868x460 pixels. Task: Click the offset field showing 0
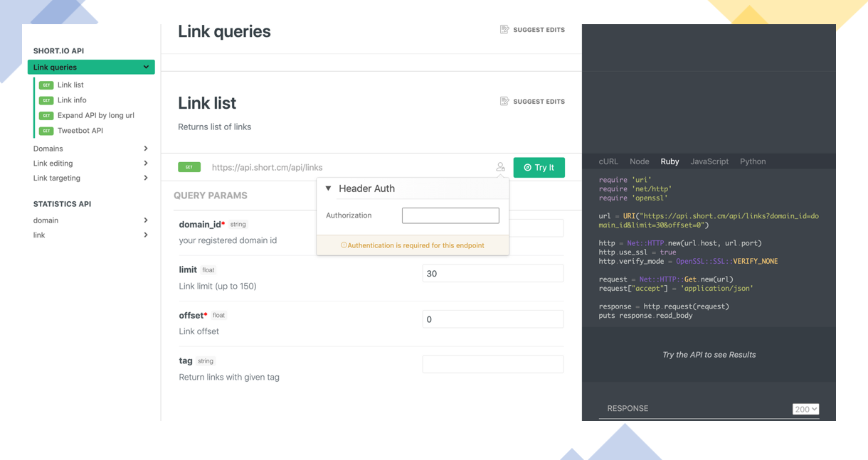(493, 319)
